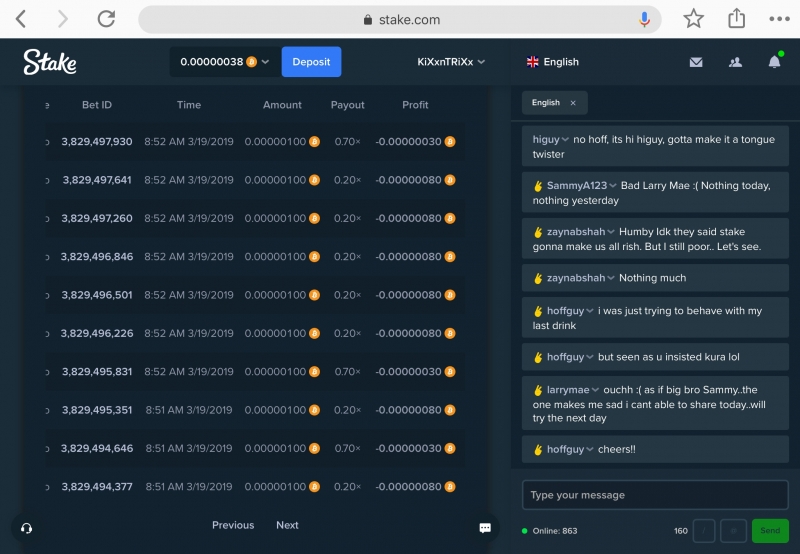This screenshot has width=800, height=554.
Task: Expand hoffguy menu on 'last drink' message
Action: (x=590, y=311)
